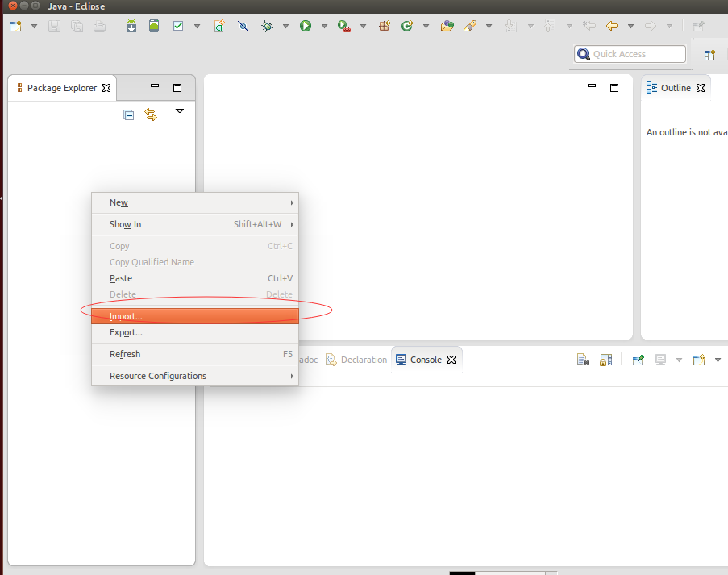Open the New wizard dropdown arrow

pyautogui.click(x=35, y=27)
